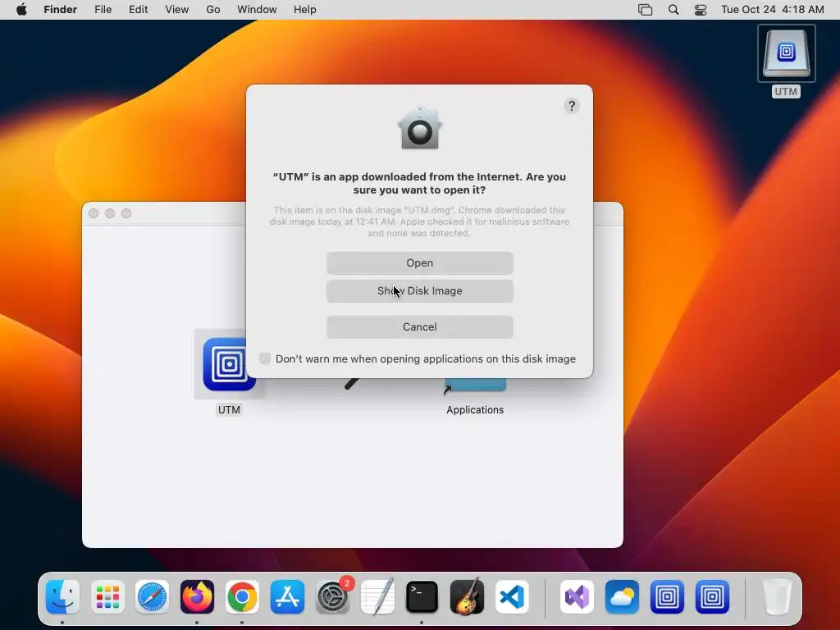Open the Help menu
The width and height of the screenshot is (840, 630).
pos(305,10)
